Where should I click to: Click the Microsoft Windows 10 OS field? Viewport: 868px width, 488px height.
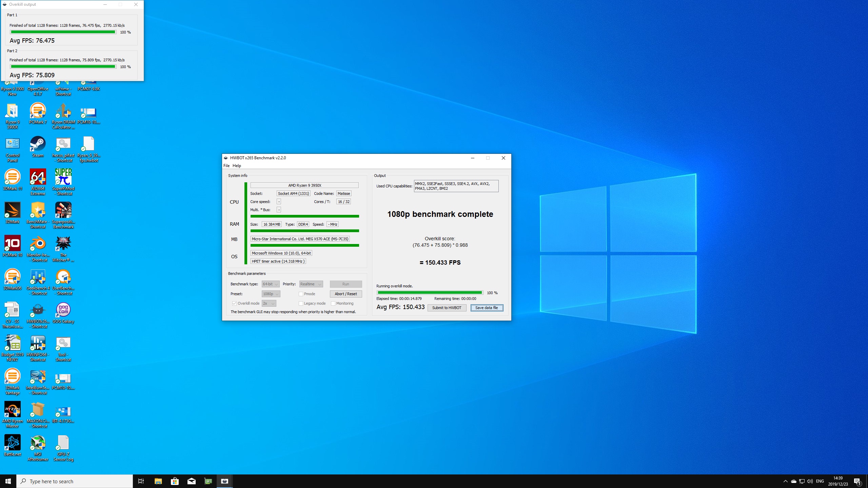[x=281, y=253]
